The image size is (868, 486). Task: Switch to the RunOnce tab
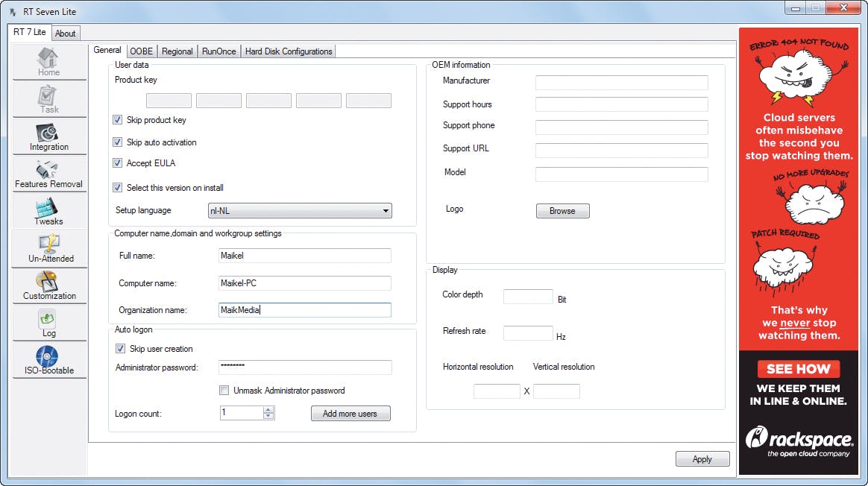pos(218,51)
